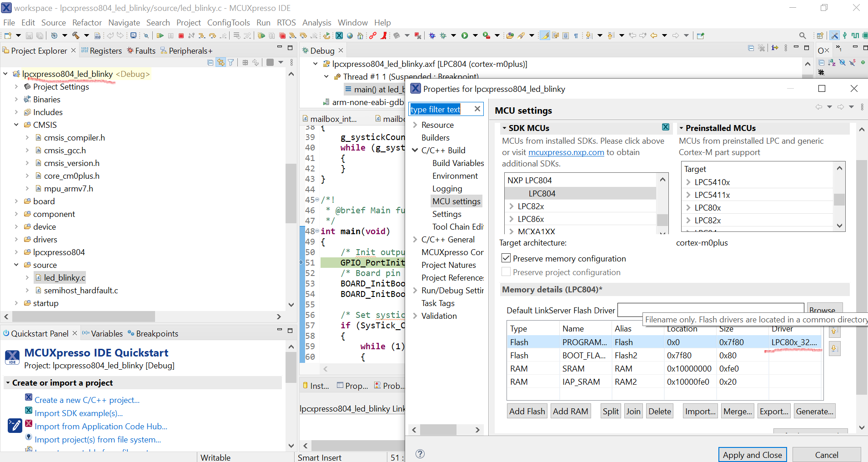
Task: Click the Resume green play icon
Action: pos(161,35)
